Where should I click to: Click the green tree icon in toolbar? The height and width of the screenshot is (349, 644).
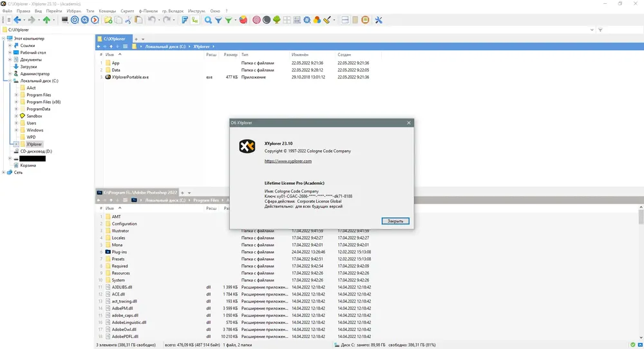pyautogui.click(x=277, y=20)
